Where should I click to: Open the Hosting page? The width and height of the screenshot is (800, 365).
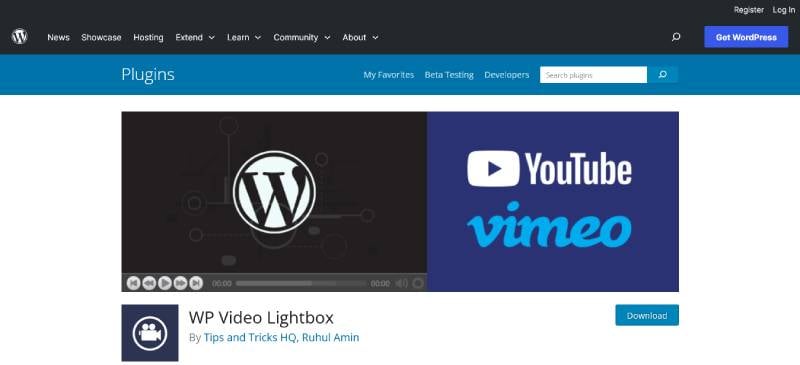pyautogui.click(x=148, y=37)
